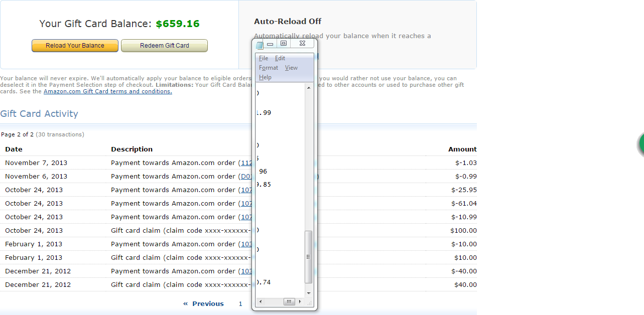
Task: Click the $100.00 amount cell
Action: point(464,230)
